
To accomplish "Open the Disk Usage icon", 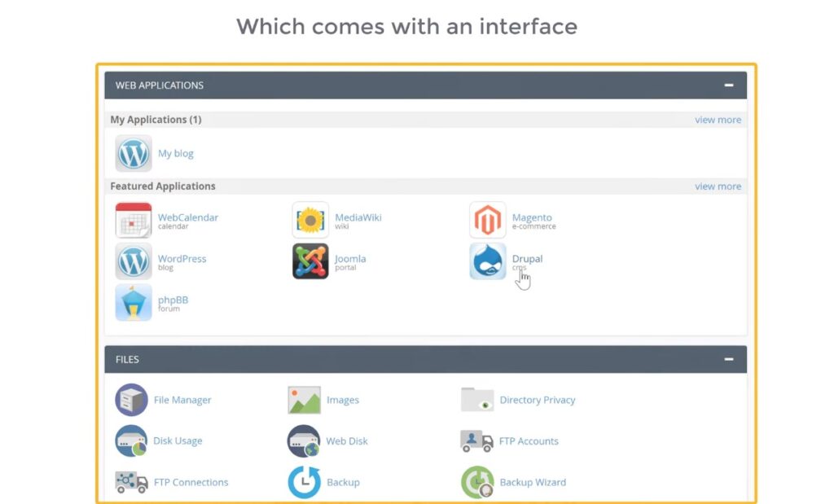I will 131,440.
